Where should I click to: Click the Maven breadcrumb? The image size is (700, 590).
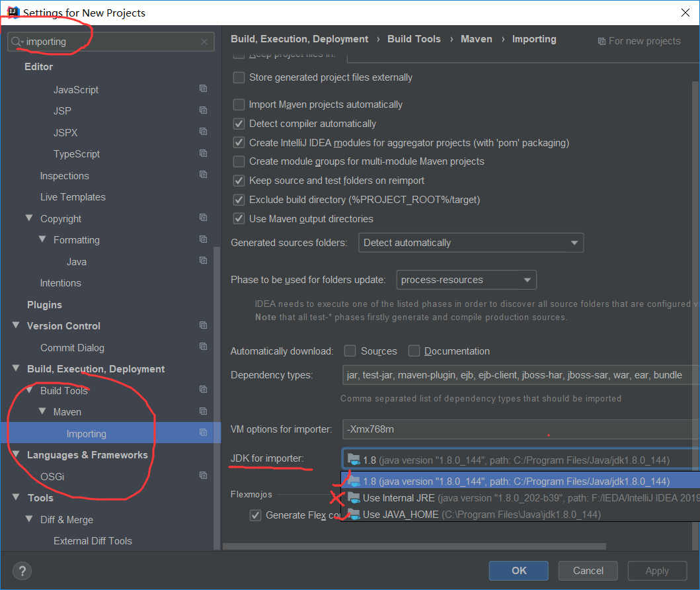(477, 39)
